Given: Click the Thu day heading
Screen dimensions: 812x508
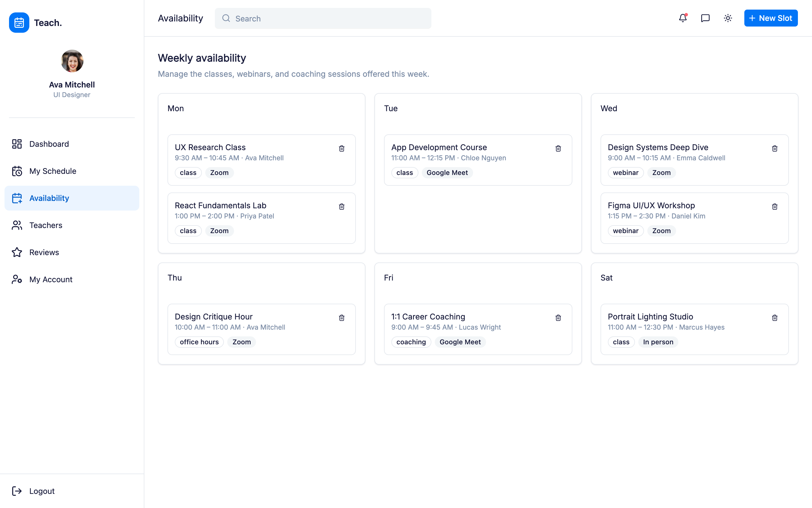Looking at the screenshot, I should click(x=175, y=277).
